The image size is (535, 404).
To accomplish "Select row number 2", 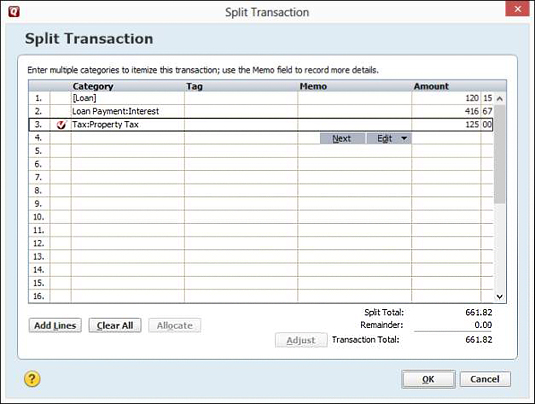I will (x=39, y=111).
